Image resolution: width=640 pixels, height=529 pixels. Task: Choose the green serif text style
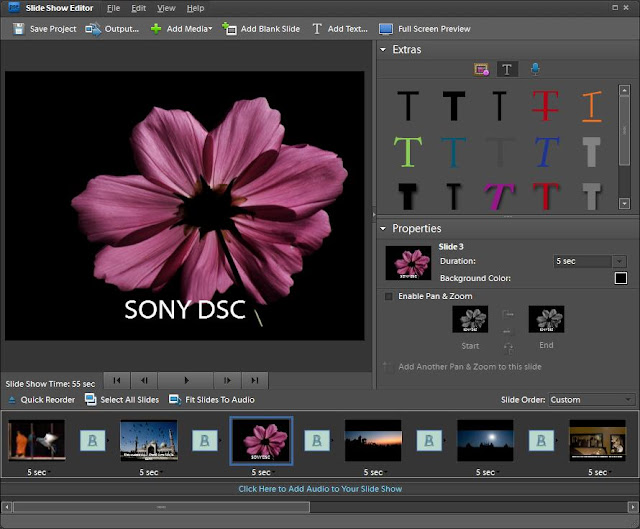click(x=408, y=152)
